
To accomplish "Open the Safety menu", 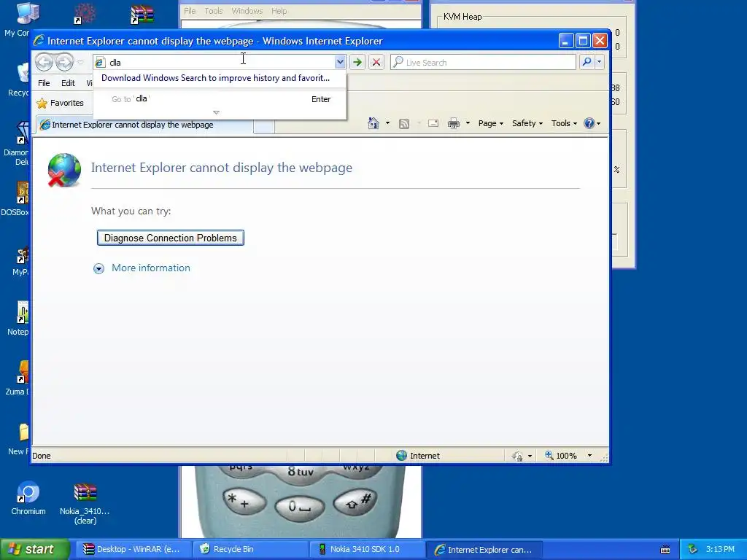I will (x=527, y=123).
